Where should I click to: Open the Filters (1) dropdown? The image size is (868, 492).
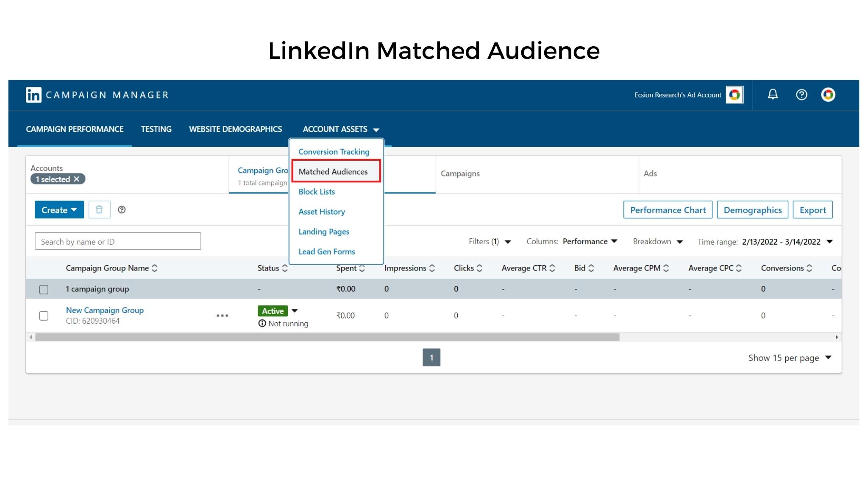490,241
